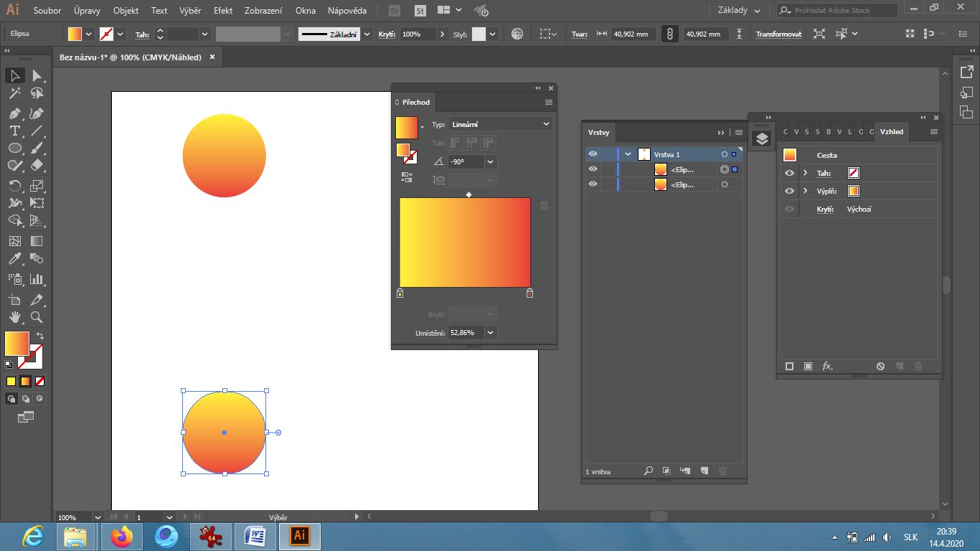Viewport: 980px width, 551px height.
Task: Open the gradient Typ dropdown
Action: (x=500, y=124)
